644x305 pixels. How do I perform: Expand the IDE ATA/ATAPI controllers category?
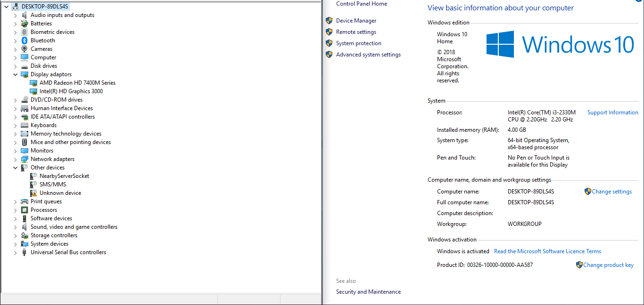(x=16, y=117)
